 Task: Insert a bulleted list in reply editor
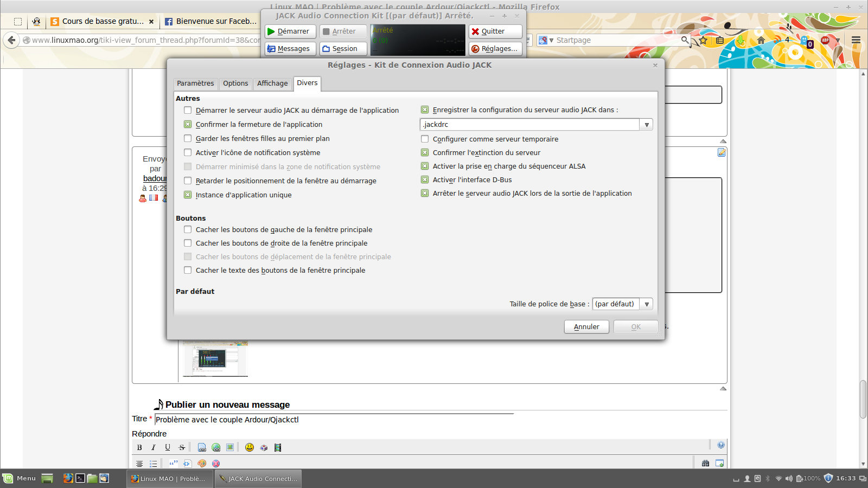tap(154, 463)
